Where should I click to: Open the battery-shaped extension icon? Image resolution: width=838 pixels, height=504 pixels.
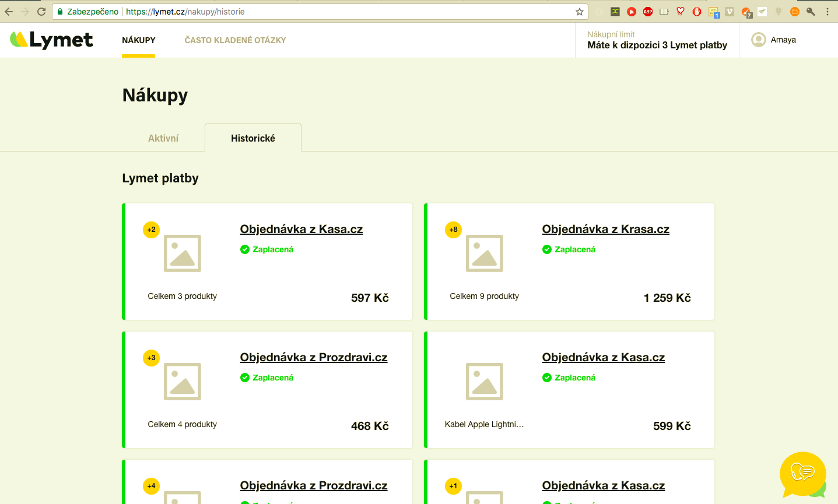point(664,12)
